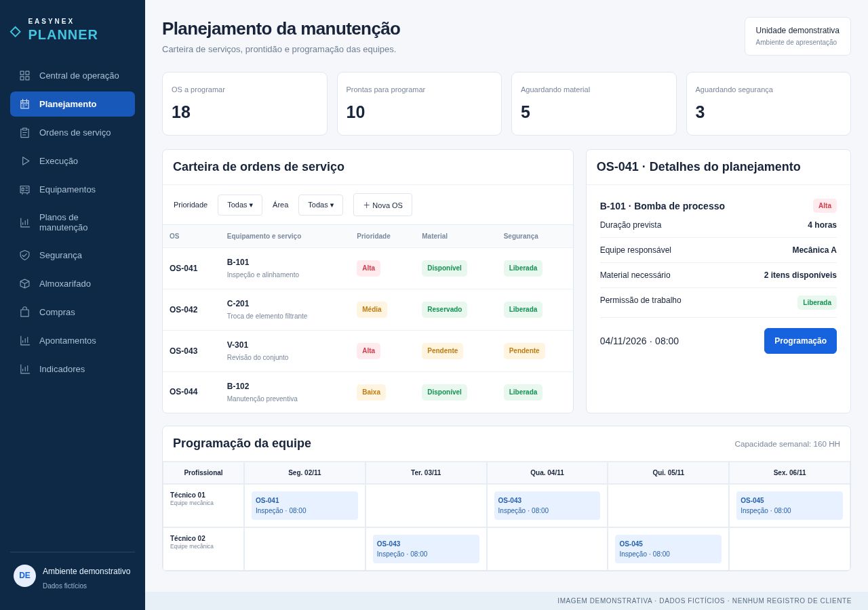Viewport: 868px width, 610px height.
Task: Create a new order with Nova OS
Action: click(382, 205)
